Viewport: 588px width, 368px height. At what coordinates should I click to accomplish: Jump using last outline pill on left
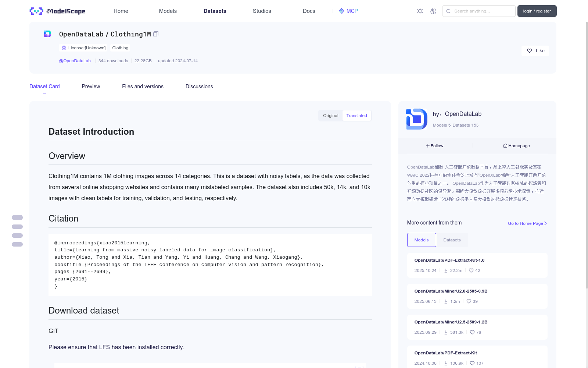[x=17, y=244]
